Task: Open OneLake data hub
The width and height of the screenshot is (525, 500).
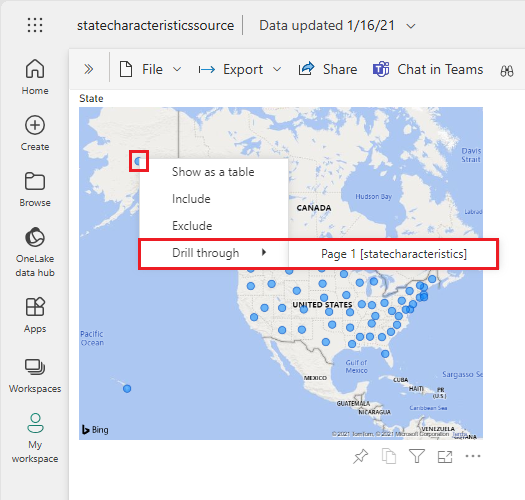Action: (35, 252)
